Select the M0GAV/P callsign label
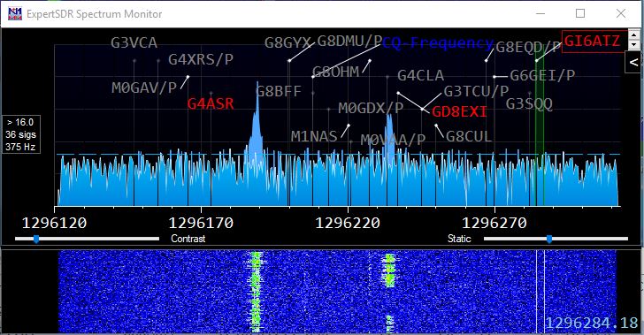 (144, 88)
